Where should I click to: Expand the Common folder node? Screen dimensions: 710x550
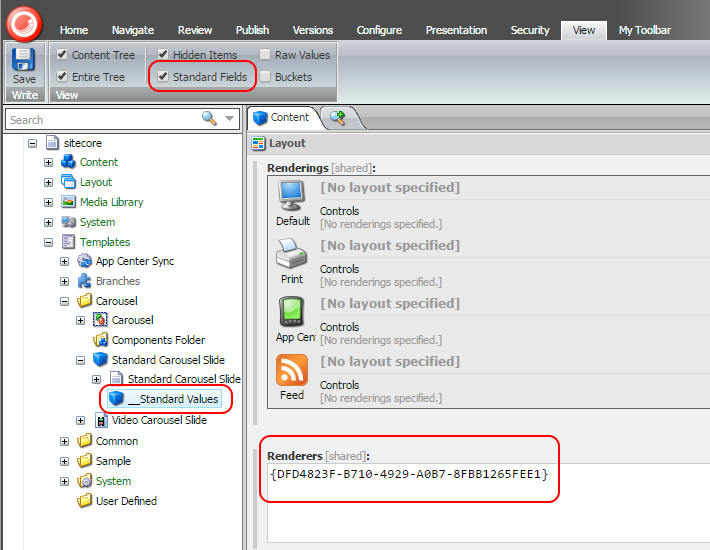point(64,441)
